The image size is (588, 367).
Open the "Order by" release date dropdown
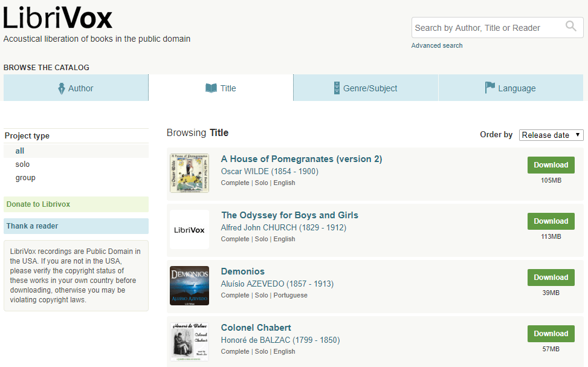click(551, 135)
